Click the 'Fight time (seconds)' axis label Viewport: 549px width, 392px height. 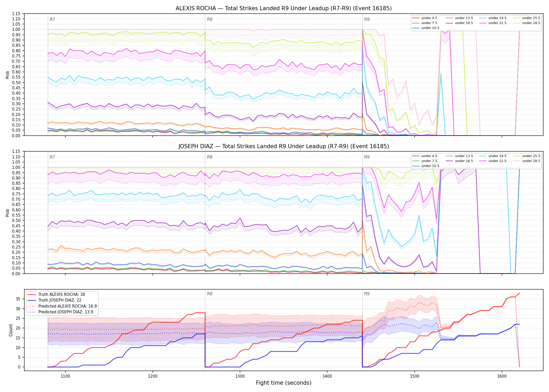[x=284, y=383]
